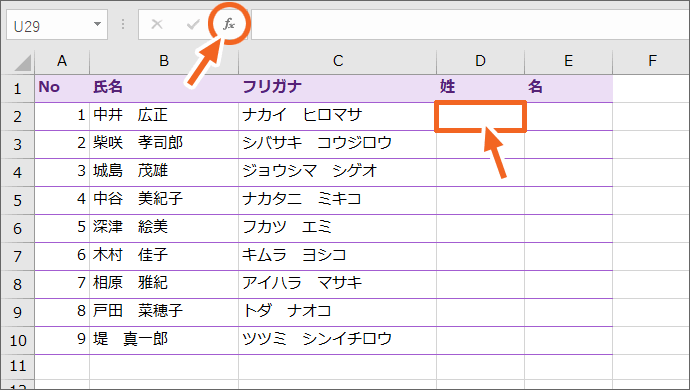The width and height of the screenshot is (690, 390).
Task: Click cell containing 堤 真一郎
Action: (164, 340)
